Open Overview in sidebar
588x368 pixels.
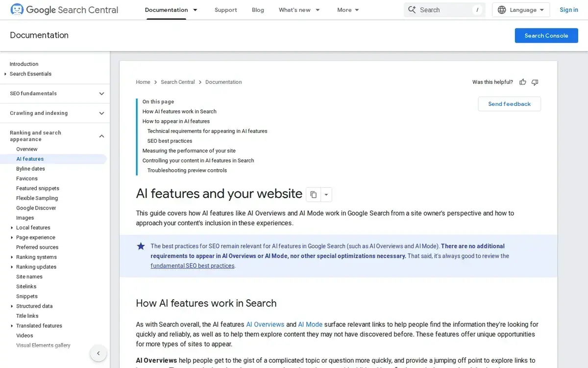coord(27,149)
